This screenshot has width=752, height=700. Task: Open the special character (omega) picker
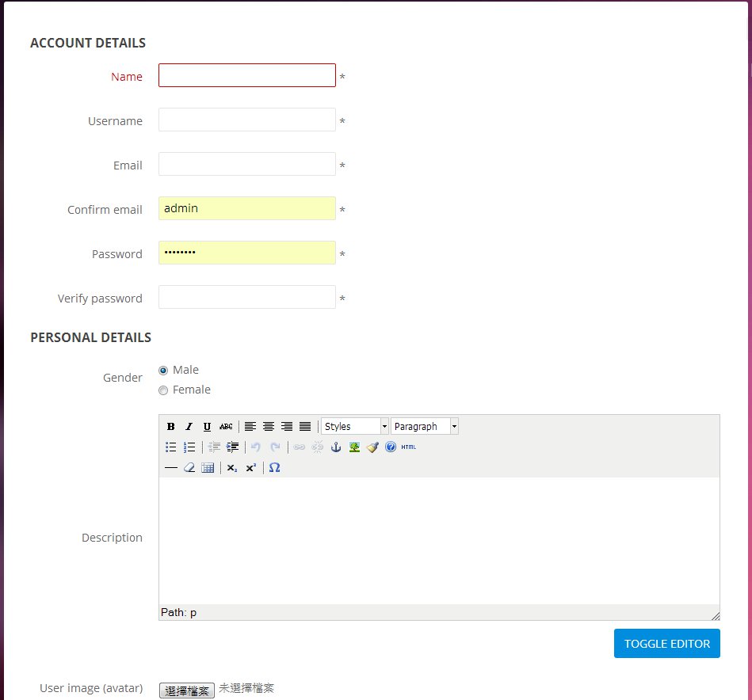coord(274,468)
